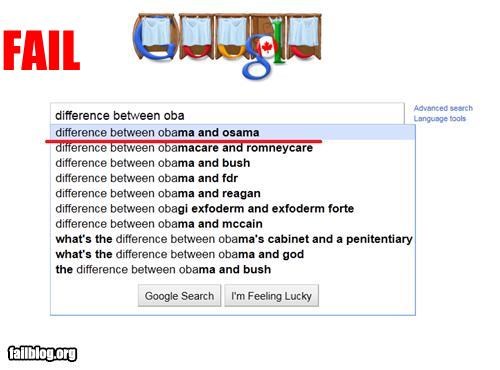
Task: Select 'obama's cabinet and a penitentiary' suggestion
Action: point(233,239)
